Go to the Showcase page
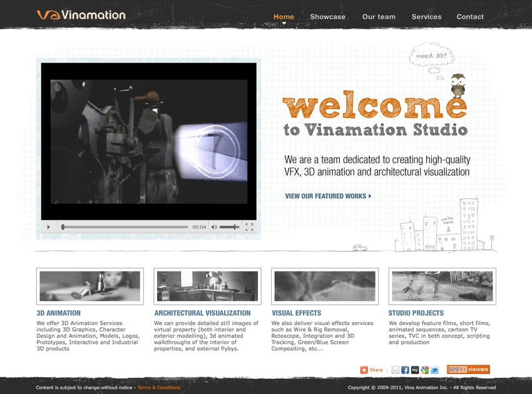 point(327,17)
